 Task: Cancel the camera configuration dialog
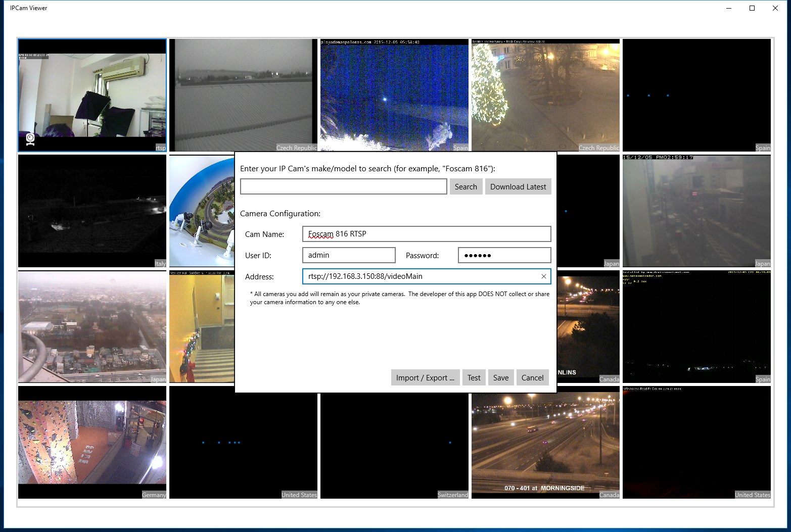pos(532,377)
